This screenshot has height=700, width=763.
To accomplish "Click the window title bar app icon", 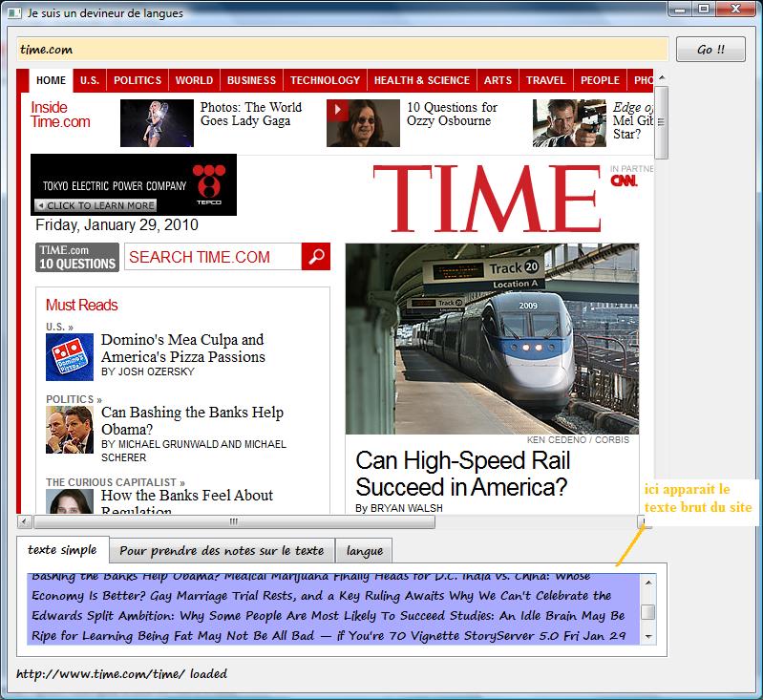I will (x=14, y=13).
